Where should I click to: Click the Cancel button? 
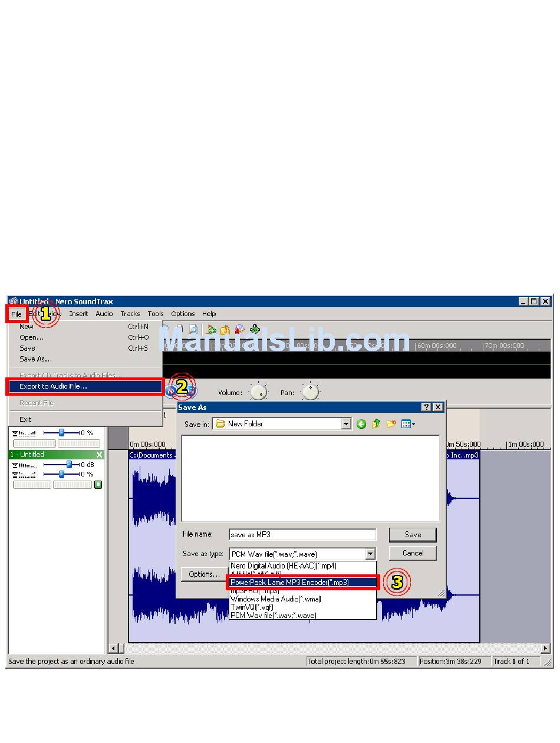[413, 553]
